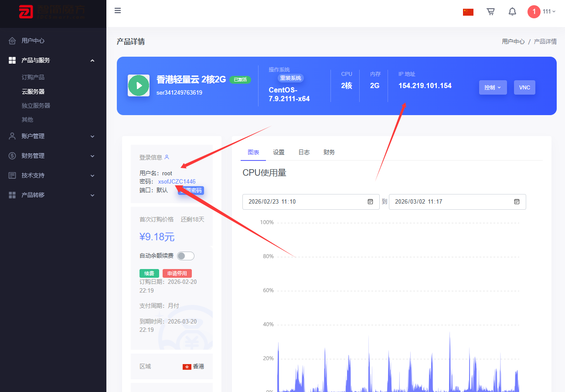565x392 pixels.
Task: Click the China flag language icon
Action: pyautogui.click(x=468, y=12)
